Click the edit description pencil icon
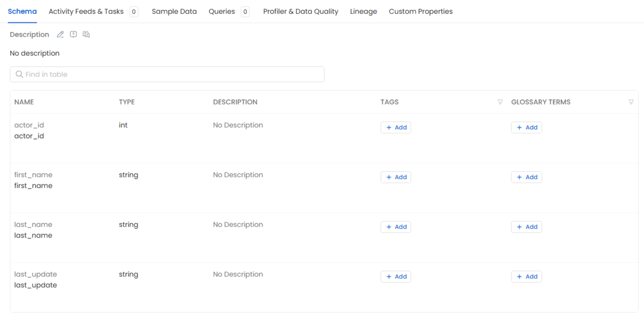 click(x=60, y=34)
